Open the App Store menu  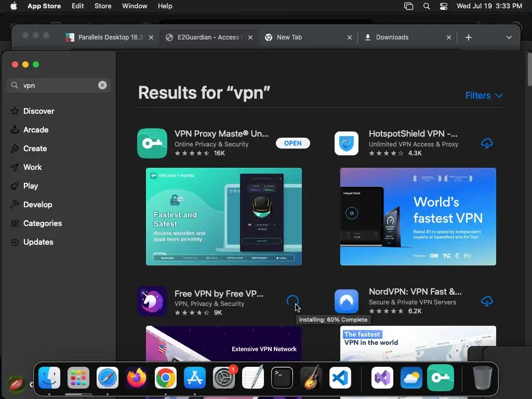pos(44,6)
